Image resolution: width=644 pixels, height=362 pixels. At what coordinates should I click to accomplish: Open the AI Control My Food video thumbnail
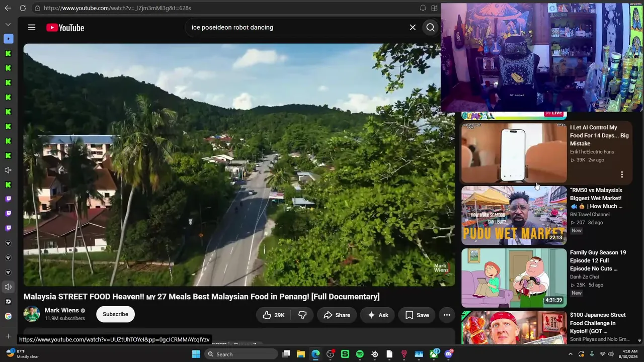pyautogui.click(x=514, y=153)
